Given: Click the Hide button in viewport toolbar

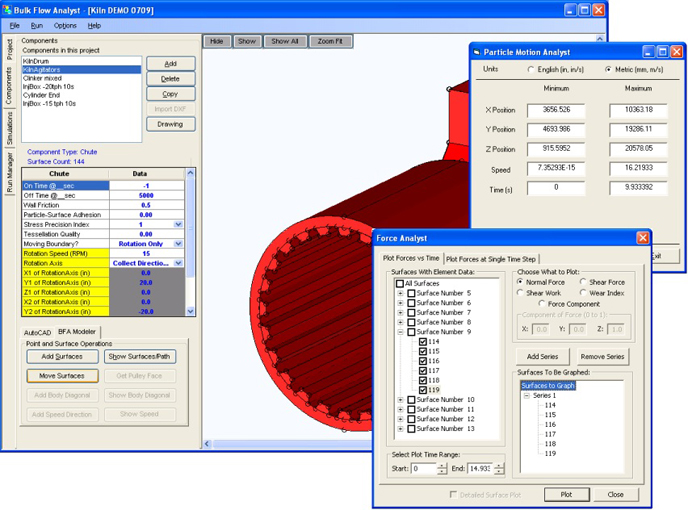Looking at the screenshot, I should 216,41.
